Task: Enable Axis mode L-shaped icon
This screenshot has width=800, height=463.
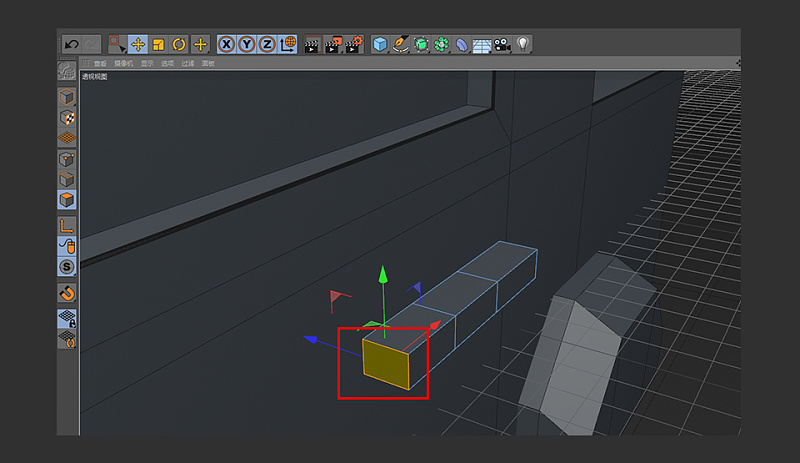Action: pos(67,226)
